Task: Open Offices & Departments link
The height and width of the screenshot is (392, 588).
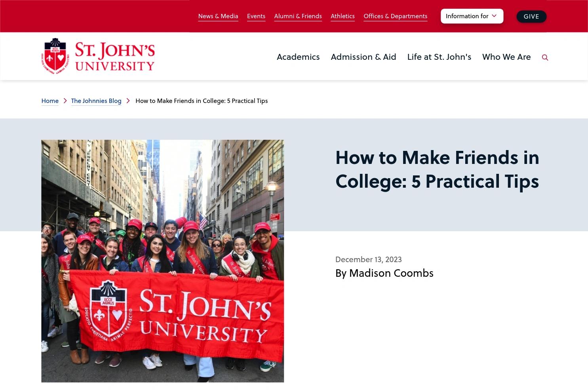Action: [x=395, y=16]
